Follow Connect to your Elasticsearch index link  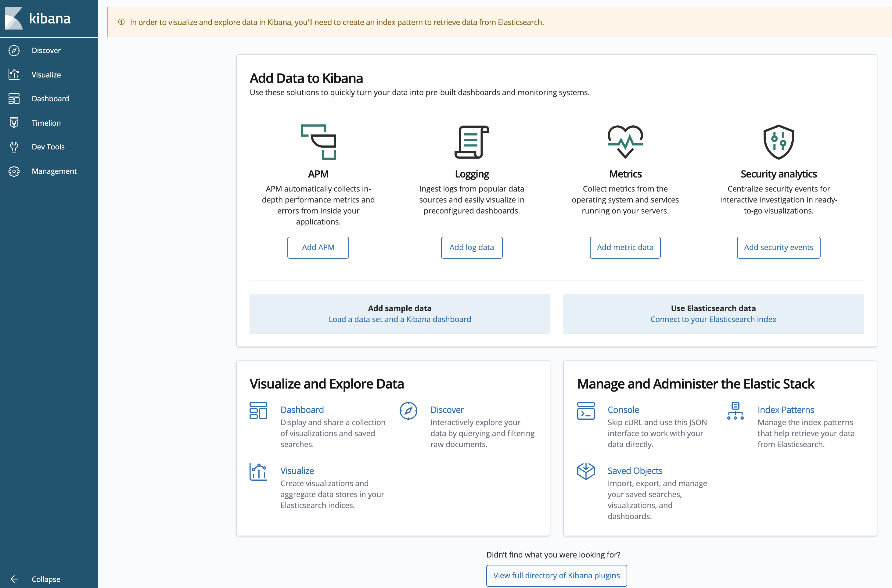pos(713,319)
